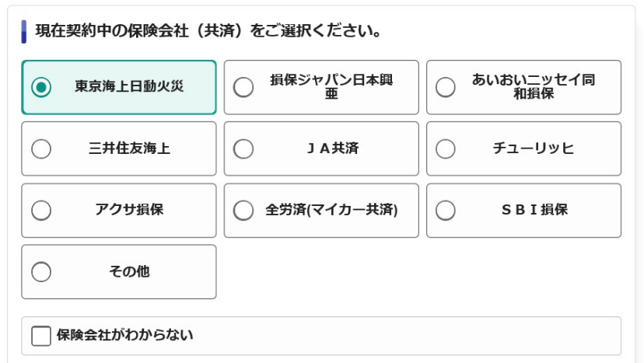
Task: Click the チューリッヒ option label
Action: [534, 148]
